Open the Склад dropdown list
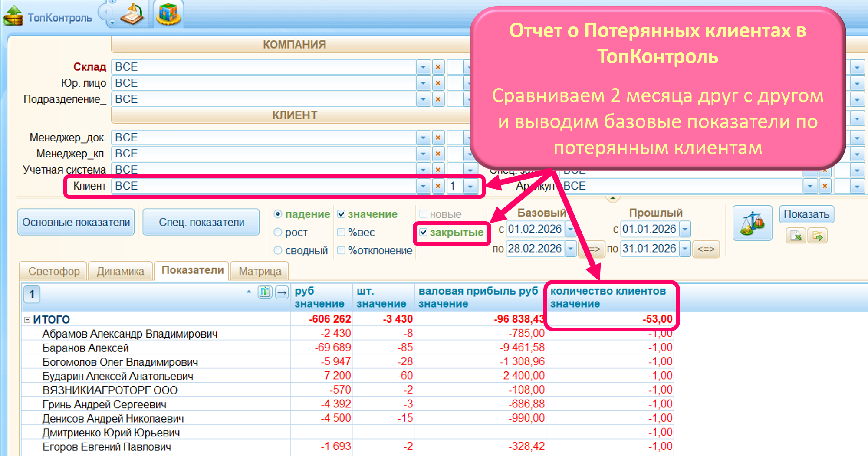The image size is (868, 456). point(423,67)
